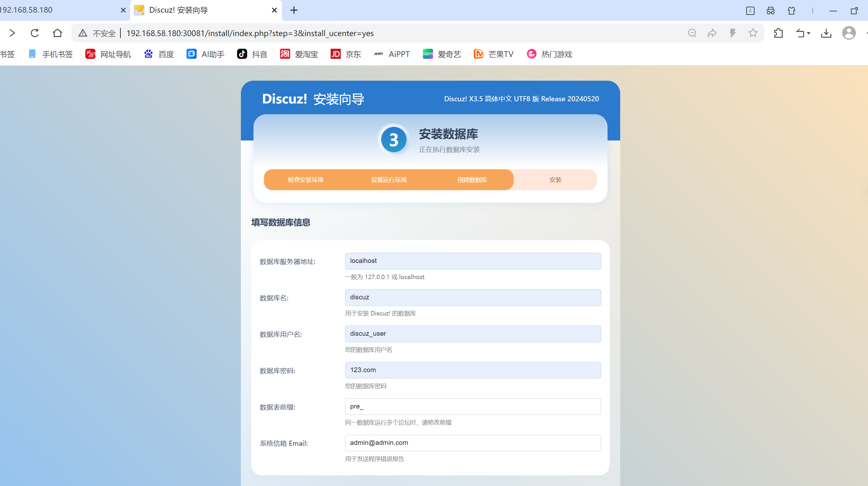Click the 安装 step
This screenshot has width=868, height=486.
[x=555, y=180]
